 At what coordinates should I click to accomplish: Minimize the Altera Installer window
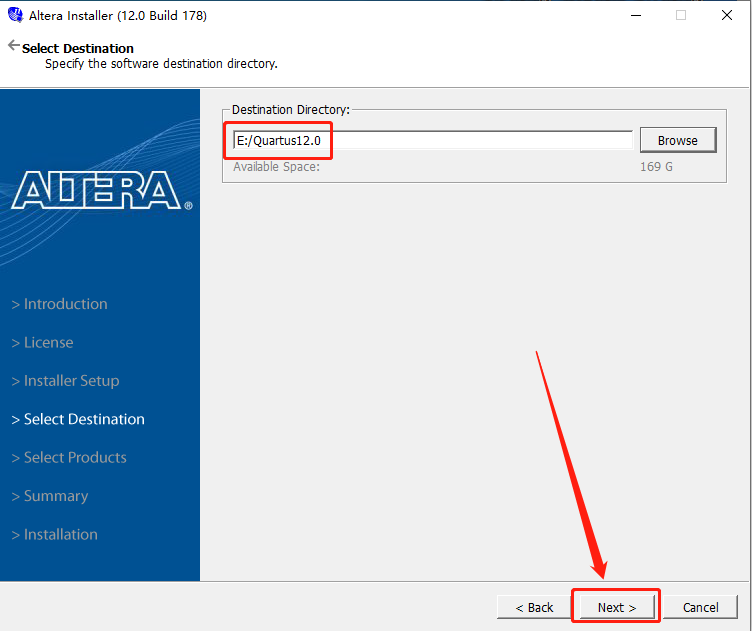click(636, 15)
